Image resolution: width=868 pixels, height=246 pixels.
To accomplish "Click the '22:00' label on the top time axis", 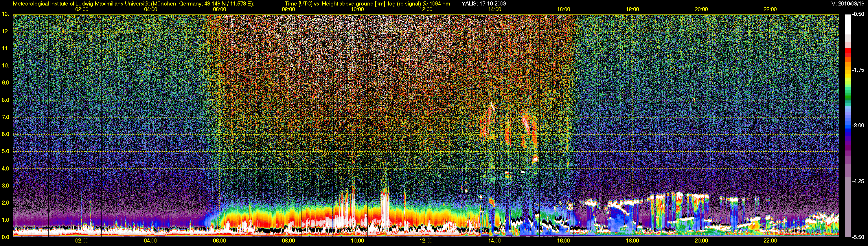I will pos(770,10).
